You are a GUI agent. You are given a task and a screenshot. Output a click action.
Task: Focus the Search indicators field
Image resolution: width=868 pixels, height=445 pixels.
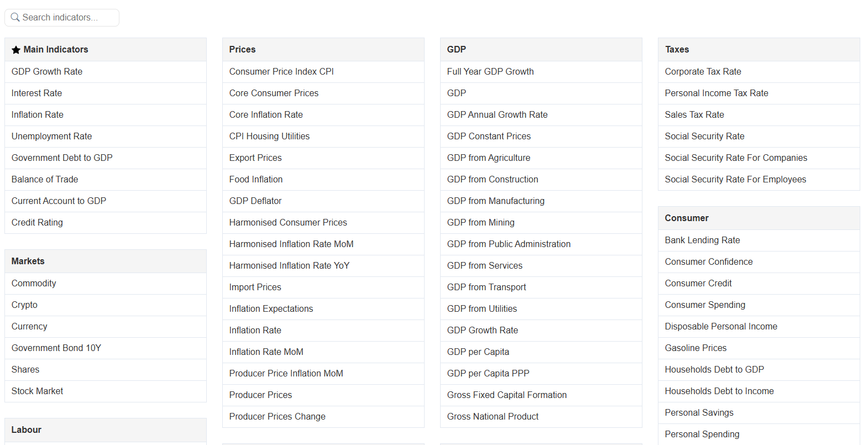pyautogui.click(x=62, y=18)
